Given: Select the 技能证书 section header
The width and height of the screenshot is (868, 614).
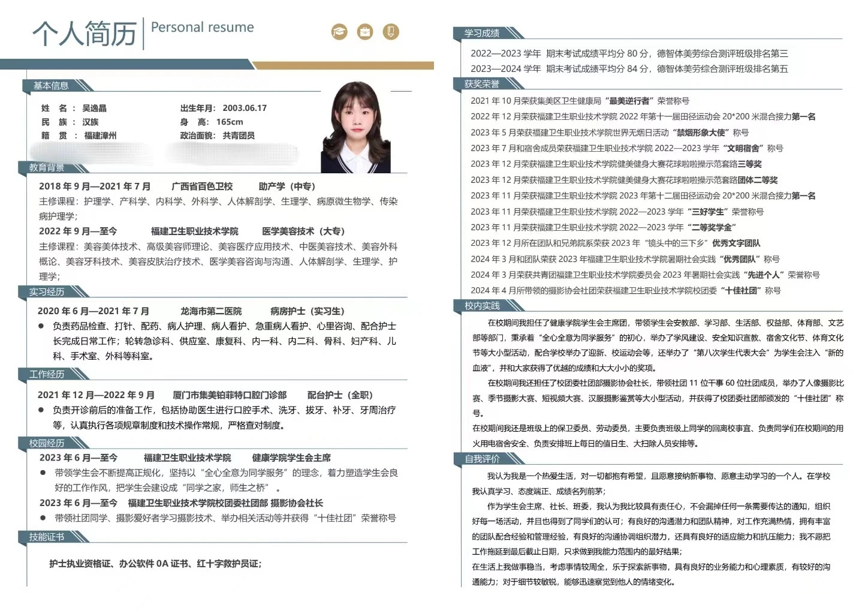Looking at the screenshot, I should click(47, 537).
